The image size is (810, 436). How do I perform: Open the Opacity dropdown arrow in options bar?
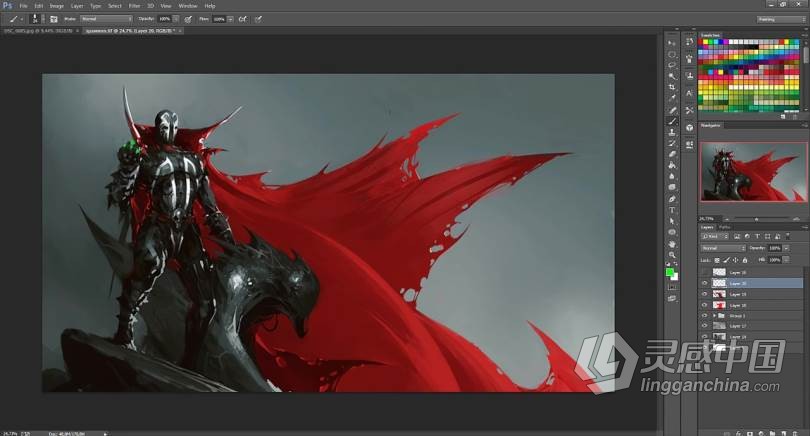pyautogui.click(x=176, y=19)
